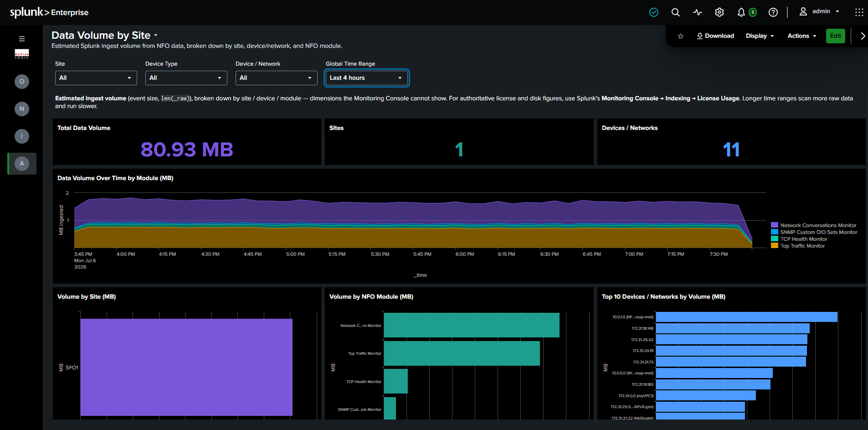Click the SFO1 purple bar
868x430 pixels.
[186, 367]
